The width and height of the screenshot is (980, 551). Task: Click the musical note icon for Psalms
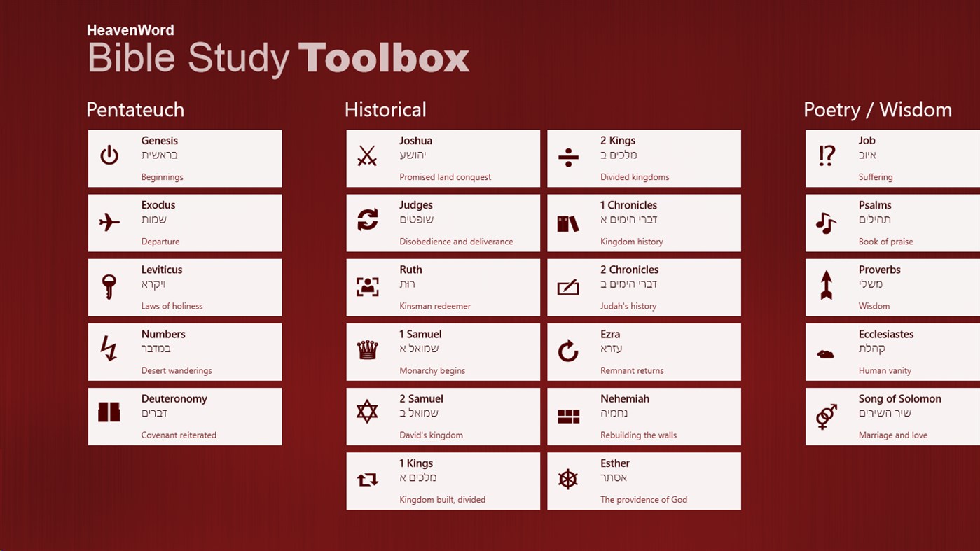click(x=827, y=219)
